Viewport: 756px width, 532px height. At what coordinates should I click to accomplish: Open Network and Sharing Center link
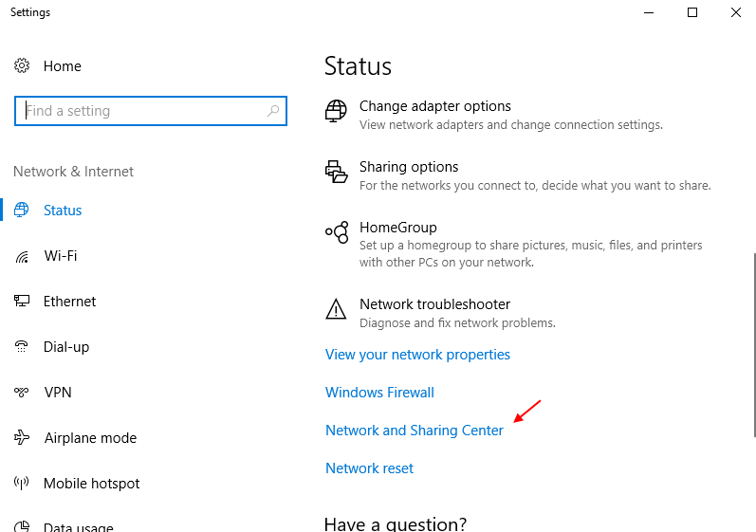pos(415,431)
